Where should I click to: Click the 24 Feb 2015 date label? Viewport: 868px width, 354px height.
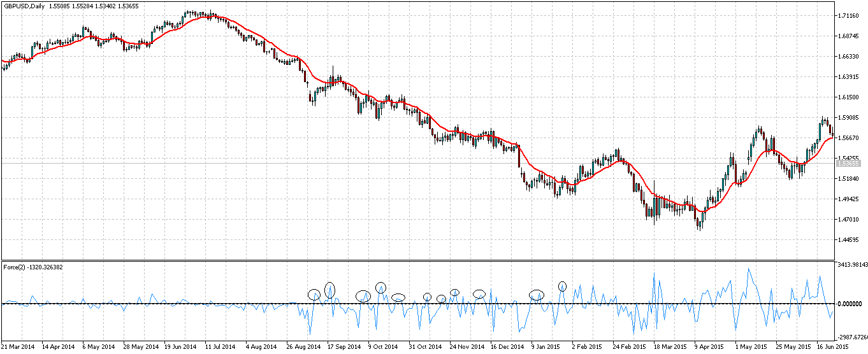(628, 347)
